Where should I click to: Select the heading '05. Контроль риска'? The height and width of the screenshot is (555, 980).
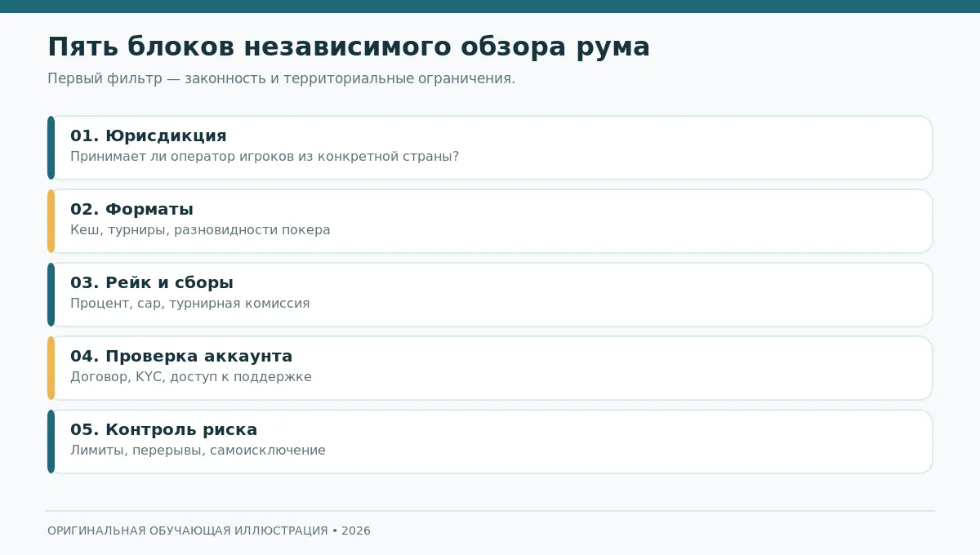click(x=163, y=430)
